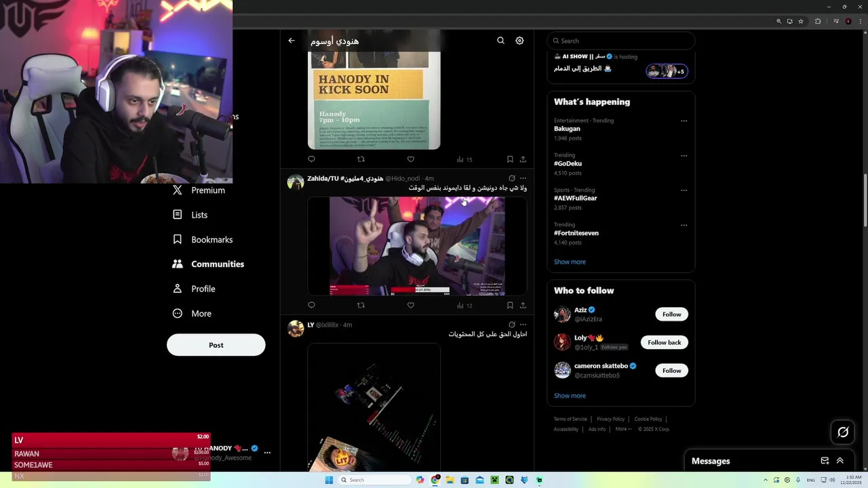Open Zahida/TU's profile avatar
The image size is (868, 488).
296,182
